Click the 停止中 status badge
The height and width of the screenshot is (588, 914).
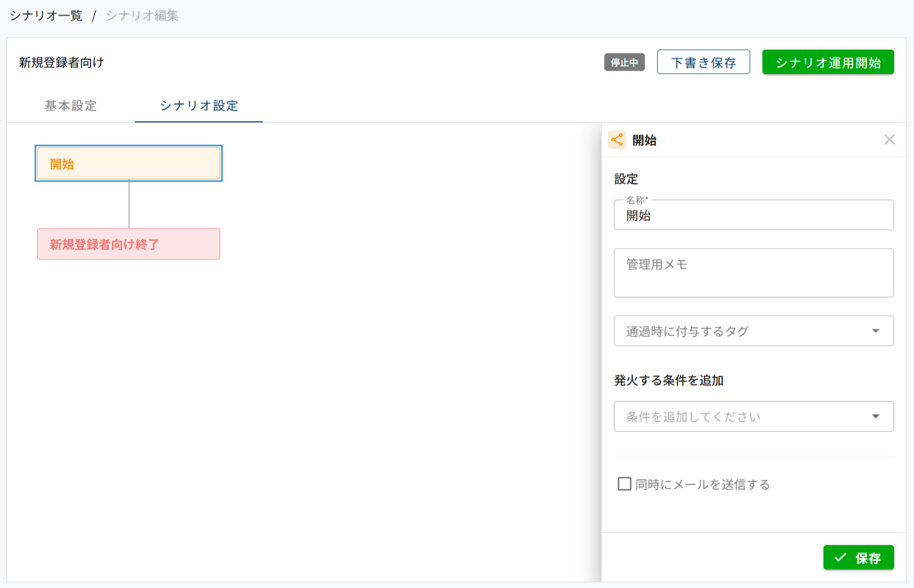624,63
